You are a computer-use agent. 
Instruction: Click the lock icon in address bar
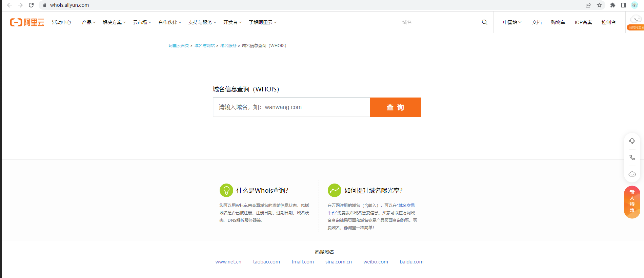pyautogui.click(x=44, y=5)
